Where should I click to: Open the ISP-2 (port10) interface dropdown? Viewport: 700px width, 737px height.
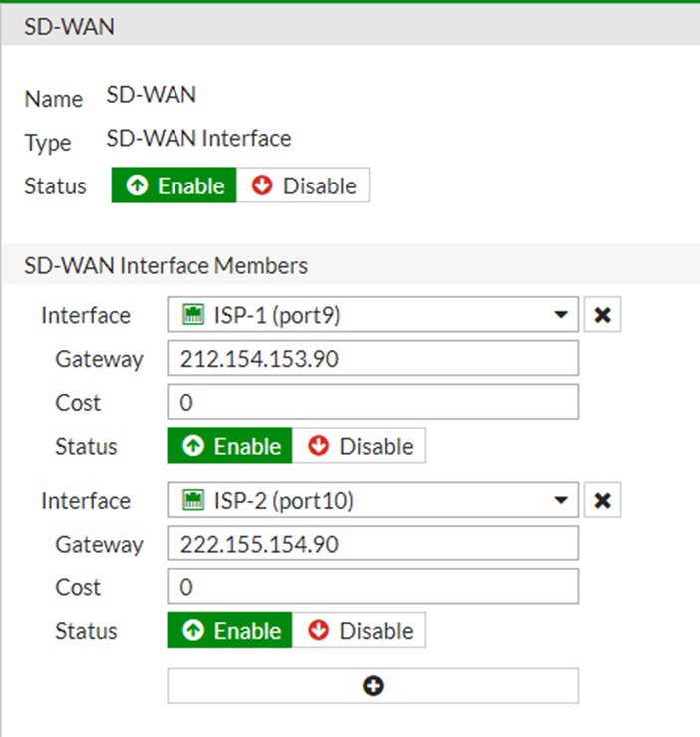(x=373, y=500)
